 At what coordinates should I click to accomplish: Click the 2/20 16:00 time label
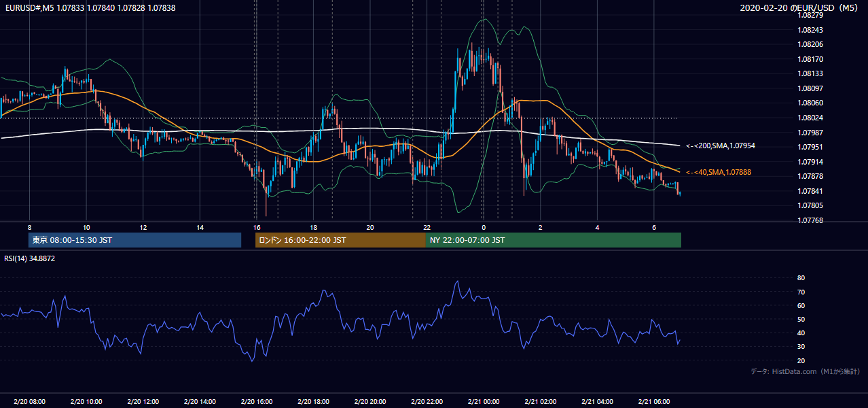tap(256, 402)
